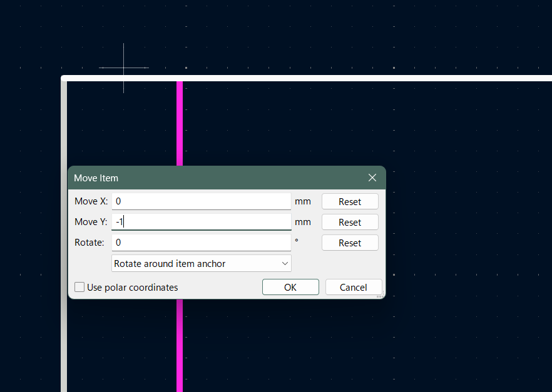Open the 'Rotate around item anchor' dropdown

tap(201, 263)
